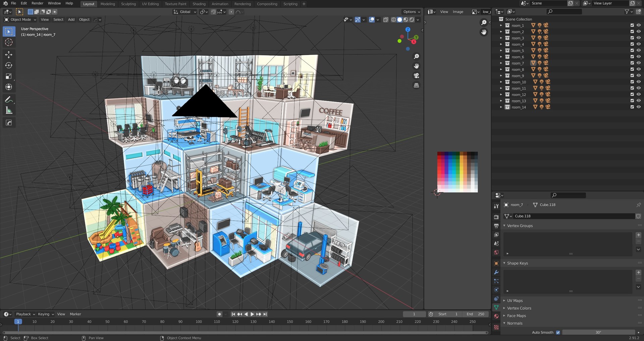Toggle camera view in the viewport
The image size is (644, 341).
pos(416,76)
